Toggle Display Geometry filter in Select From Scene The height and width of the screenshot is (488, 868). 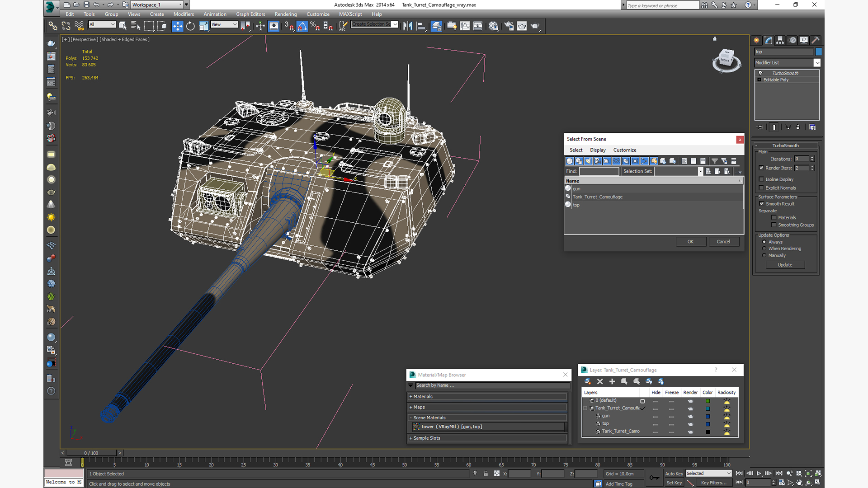coord(570,161)
